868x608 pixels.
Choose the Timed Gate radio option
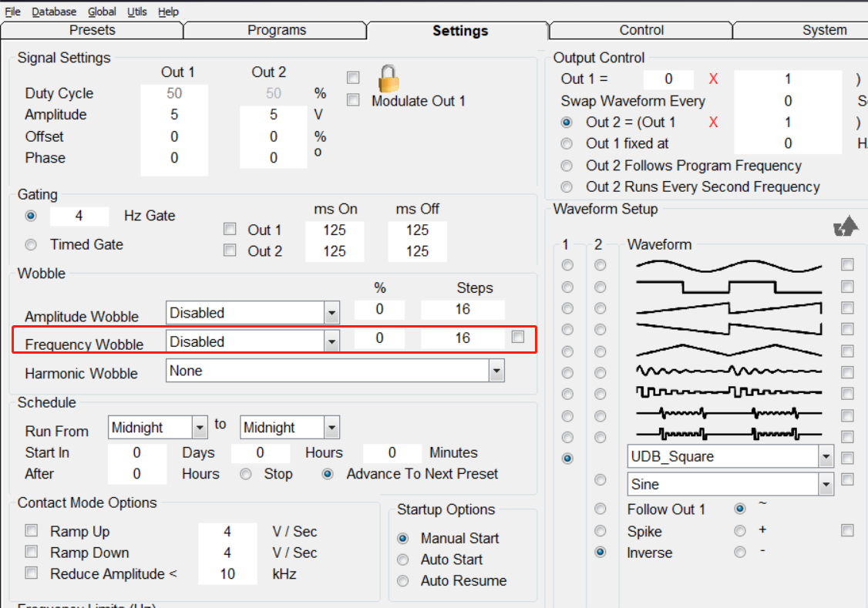coord(31,245)
